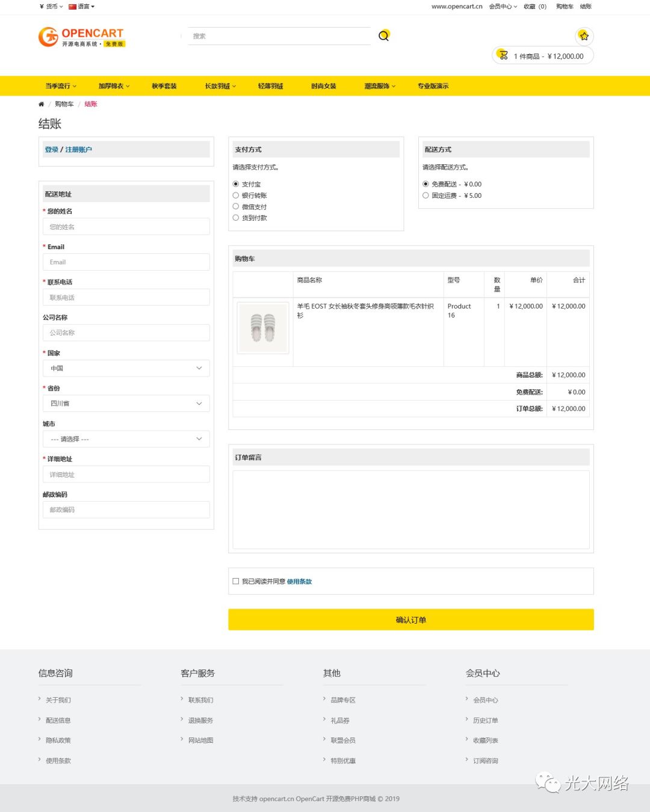Image resolution: width=650 pixels, height=812 pixels.
Task: Select 微信支付 payment method
Action: click(236, 206)
